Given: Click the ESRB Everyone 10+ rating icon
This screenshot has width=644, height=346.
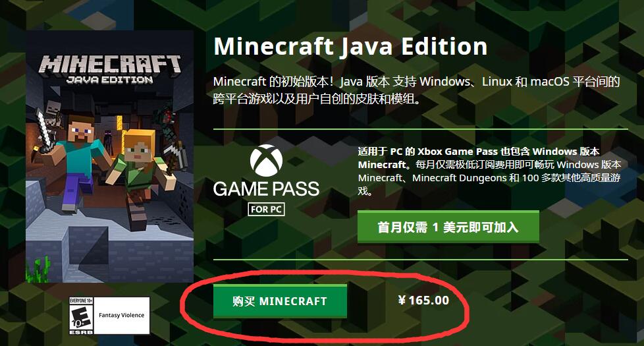Looking at the screenshot, I should click(81, 316).
